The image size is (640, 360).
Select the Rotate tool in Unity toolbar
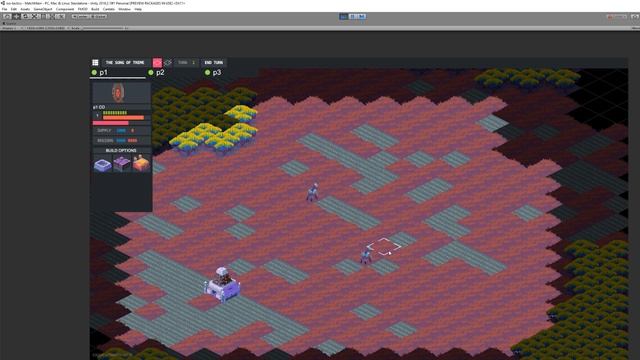tap(25, 16)
